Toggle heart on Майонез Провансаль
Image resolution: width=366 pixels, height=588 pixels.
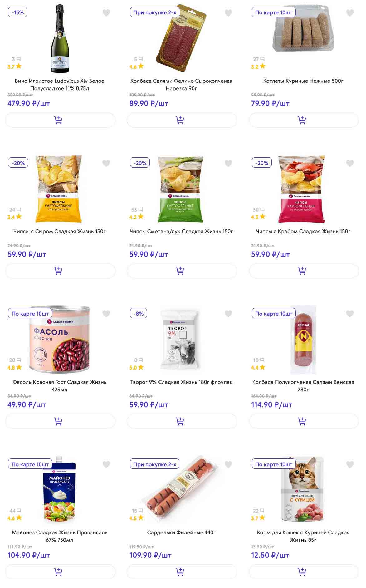[106, 464]
